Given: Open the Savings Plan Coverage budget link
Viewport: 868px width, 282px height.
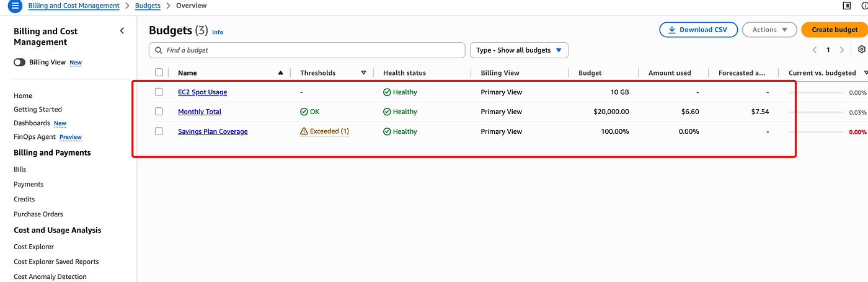Looking at the screenshot, I should point(213,131).
